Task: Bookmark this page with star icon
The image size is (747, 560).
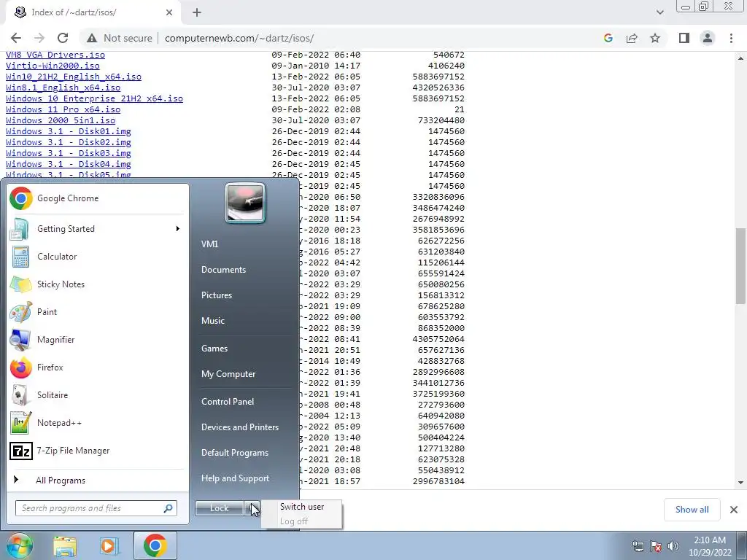Action: pos(655,38)
